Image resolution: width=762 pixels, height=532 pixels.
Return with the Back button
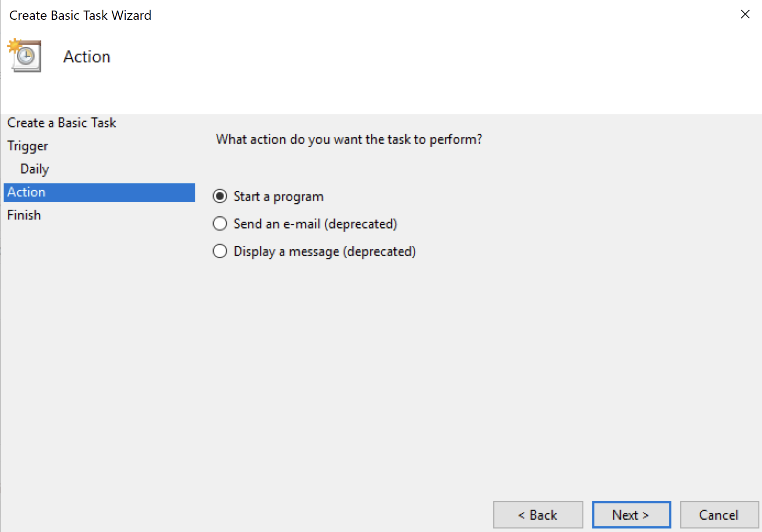(538, 514)
